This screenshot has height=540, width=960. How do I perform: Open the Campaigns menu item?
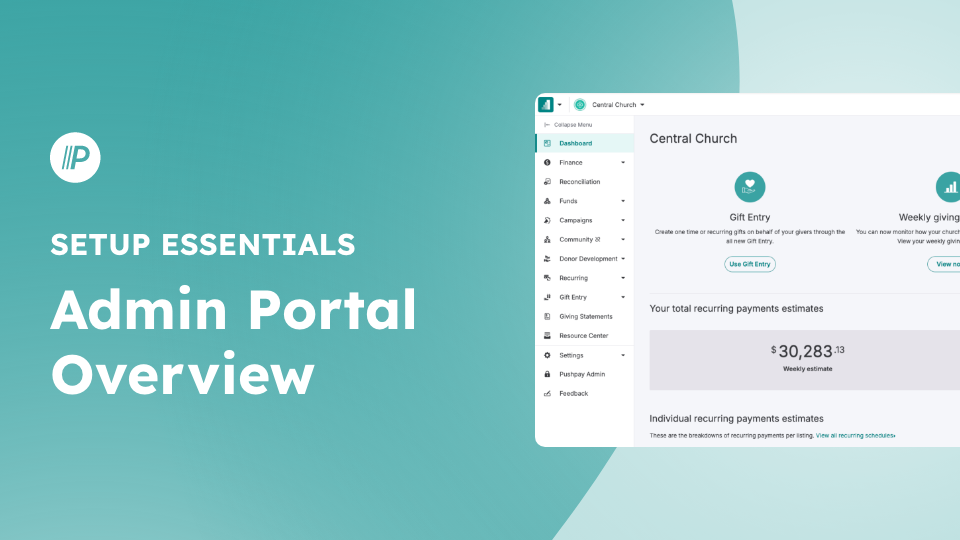(x=576, y=220)
